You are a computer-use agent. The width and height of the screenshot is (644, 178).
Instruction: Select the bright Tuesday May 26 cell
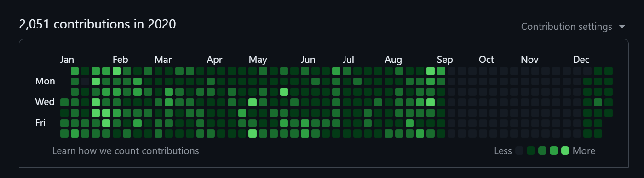[284, 92]
